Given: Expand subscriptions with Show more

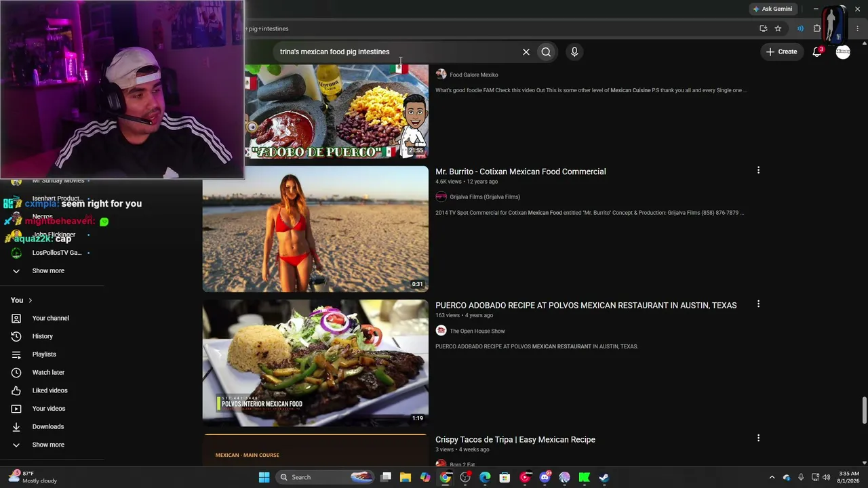Looking at the screenshot, I should point(48,270).
